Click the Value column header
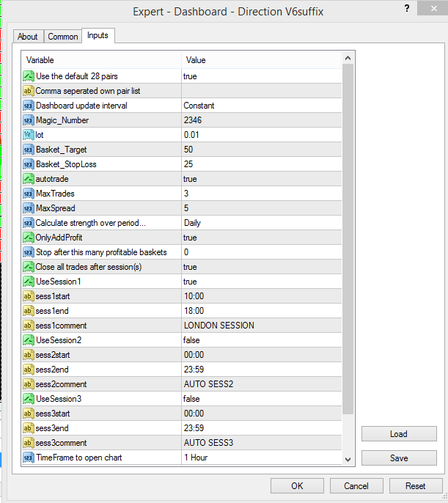The width and height of the screenshot is (448, 503). click(x=261, y=60)
